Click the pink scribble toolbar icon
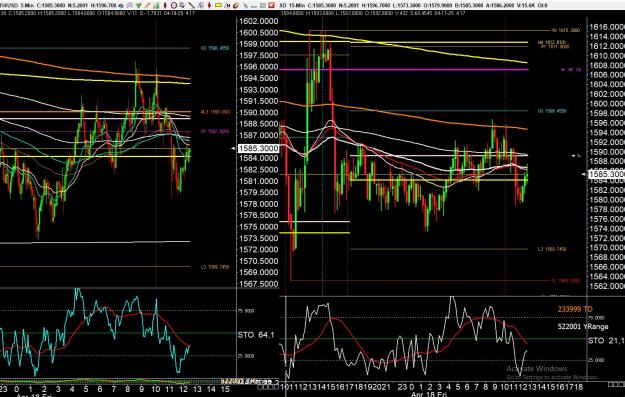Image resolution: width=625 pixels, height=397 pixels. pyautogui.click(x=130, y=5)
